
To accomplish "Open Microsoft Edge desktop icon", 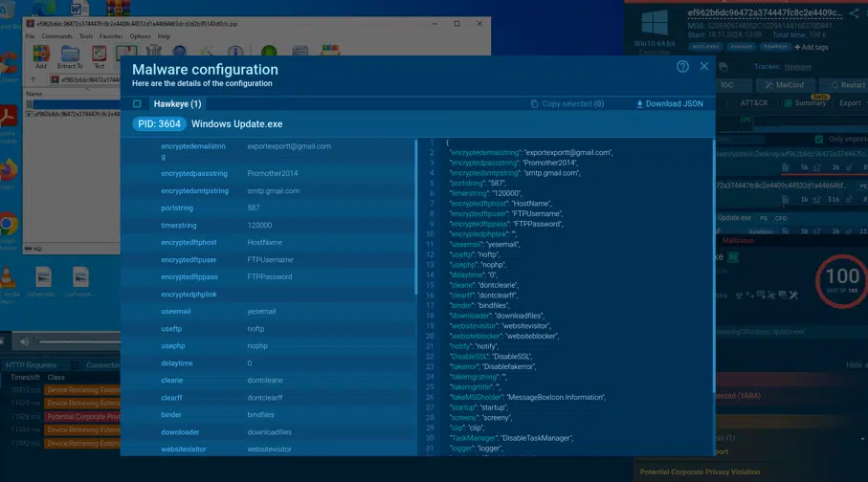I will (x=43, y=8).
